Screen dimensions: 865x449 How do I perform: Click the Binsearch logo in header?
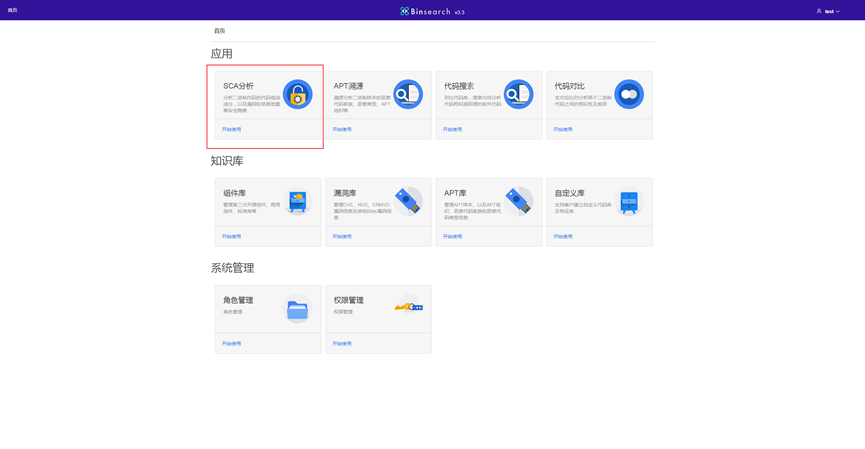click(x=432, y=11)
